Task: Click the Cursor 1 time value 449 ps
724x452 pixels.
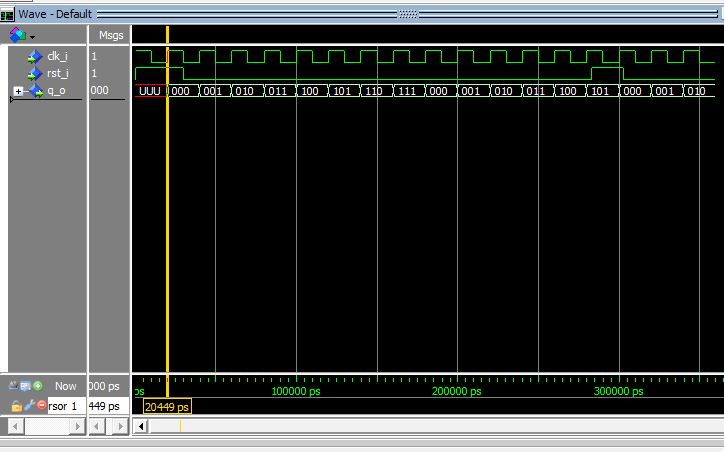Action: point(109,406)
